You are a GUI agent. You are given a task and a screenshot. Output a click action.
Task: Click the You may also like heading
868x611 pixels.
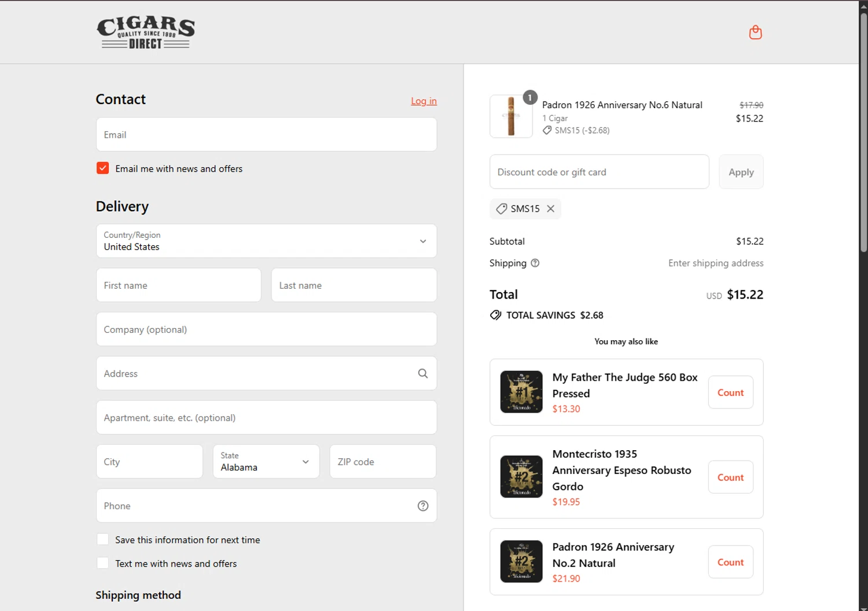pos(626,341)
